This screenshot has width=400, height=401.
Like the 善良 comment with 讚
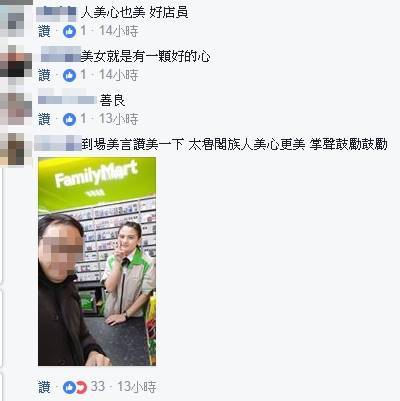pos(44,119)
